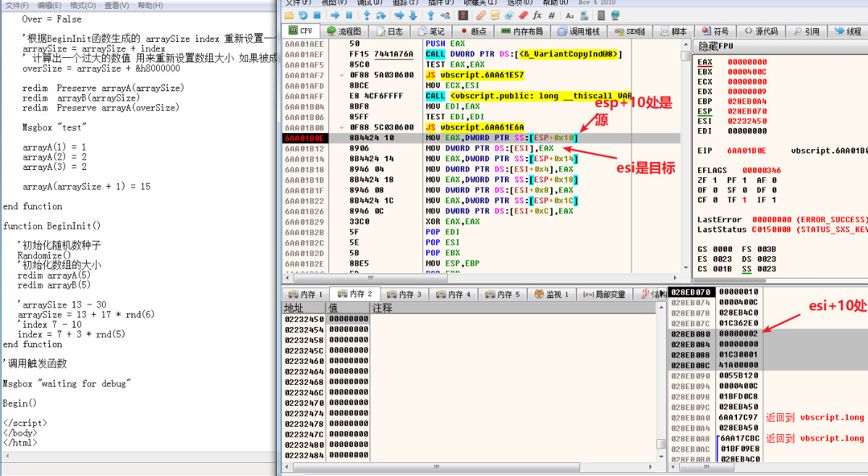This screenshot has height=476, width=868.
Task: Click the Step over icon
Action: tap(380, 14)
